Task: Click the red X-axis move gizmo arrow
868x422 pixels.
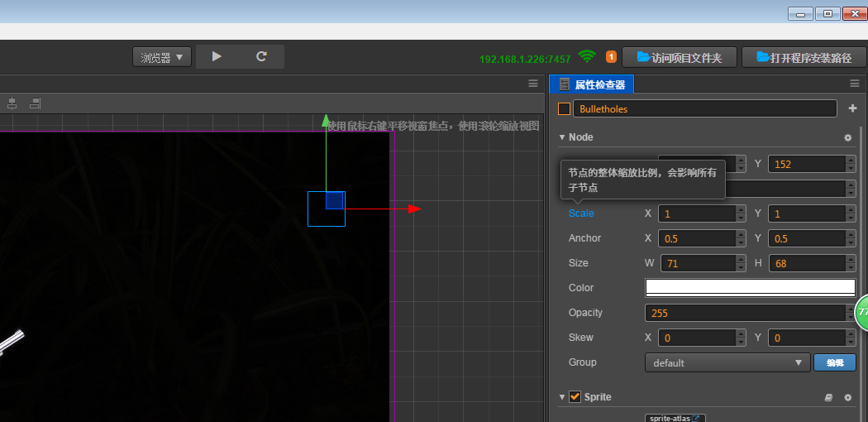Action: click(x=415, y=209)
